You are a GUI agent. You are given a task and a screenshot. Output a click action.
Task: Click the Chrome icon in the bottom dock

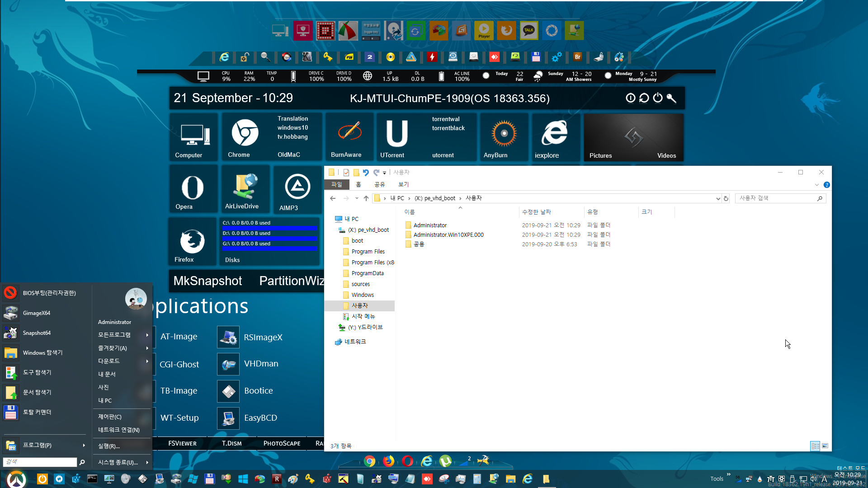pyautogui.click(x=370, y=461)
